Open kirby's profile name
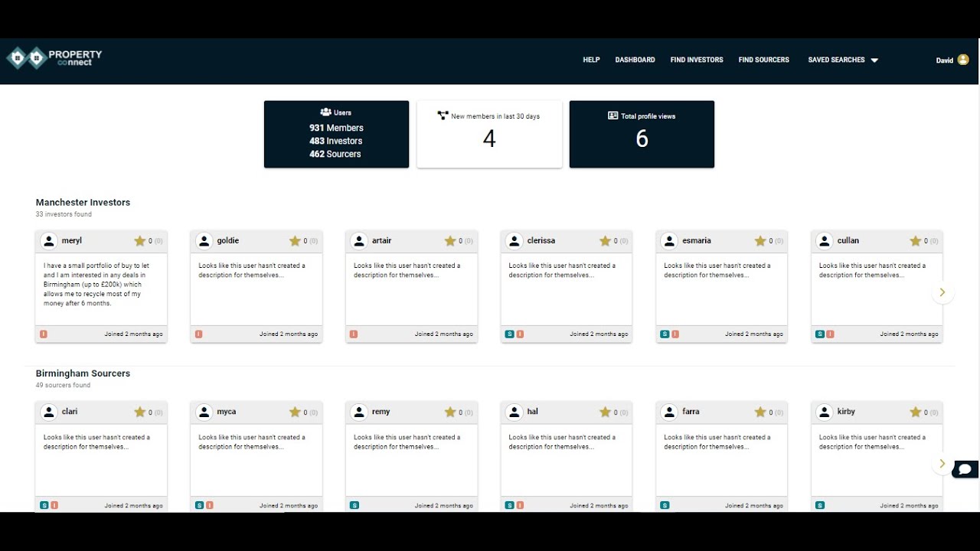980x551 pixels. (x=846, y=412)
